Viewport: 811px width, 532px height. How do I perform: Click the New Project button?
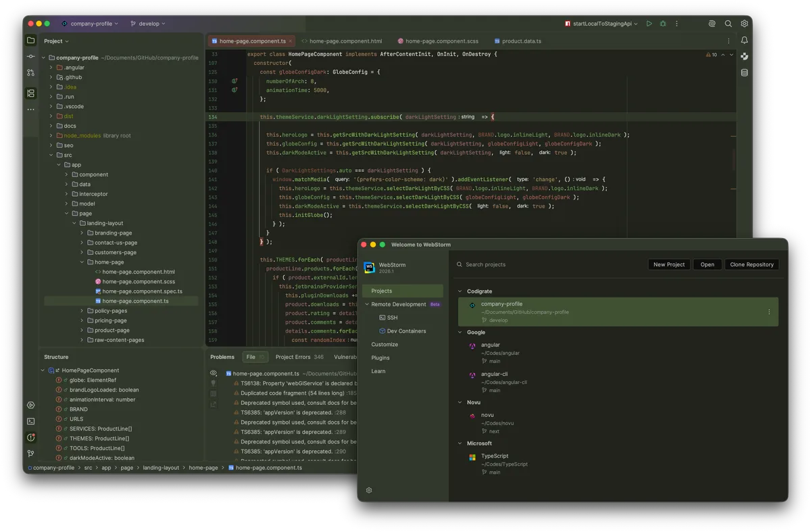[x=669, y=264]
